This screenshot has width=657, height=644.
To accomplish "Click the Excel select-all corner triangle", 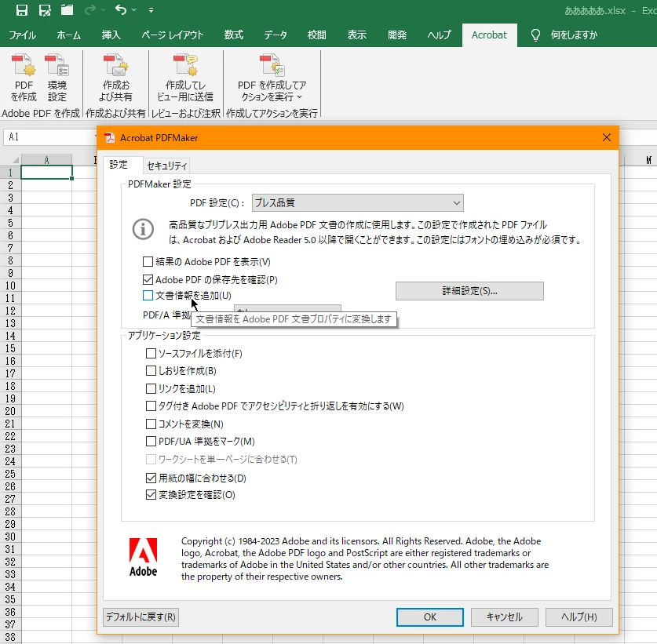I will pyautogui.click(x=15, y=160).
